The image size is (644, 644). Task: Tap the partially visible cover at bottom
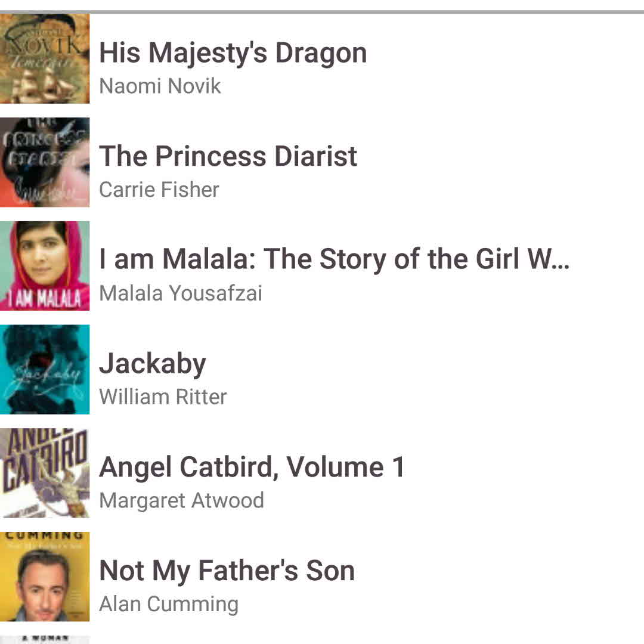(45, 639)
